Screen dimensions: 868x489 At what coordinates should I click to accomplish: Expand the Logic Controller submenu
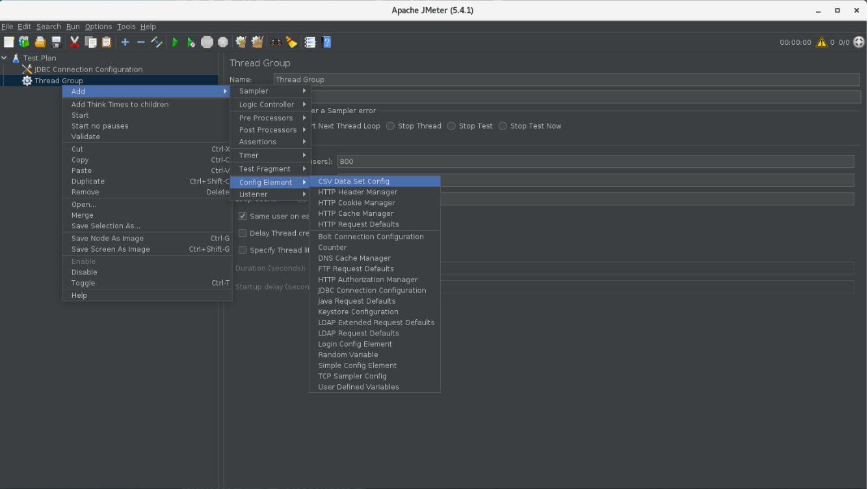tap(270, 105)
